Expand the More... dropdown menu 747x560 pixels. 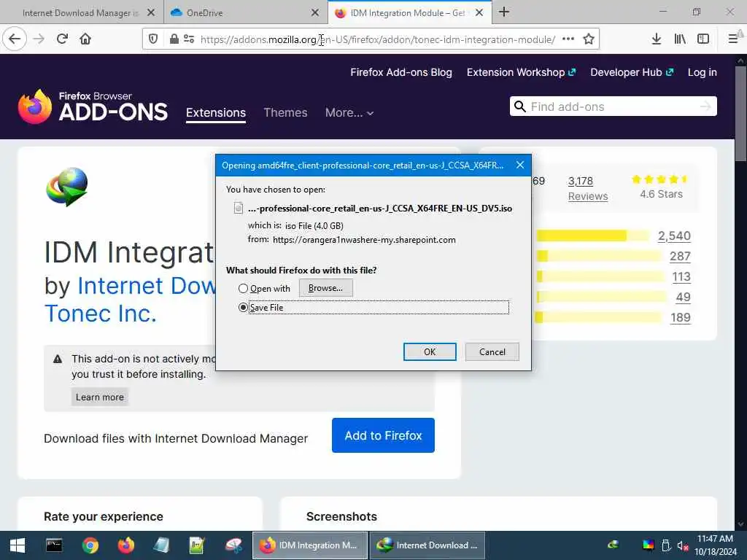(349, 113)
